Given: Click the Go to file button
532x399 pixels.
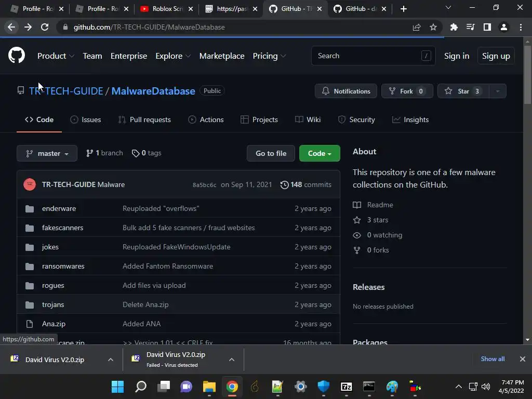Looking at the screenshot, I should click(271, 153).
